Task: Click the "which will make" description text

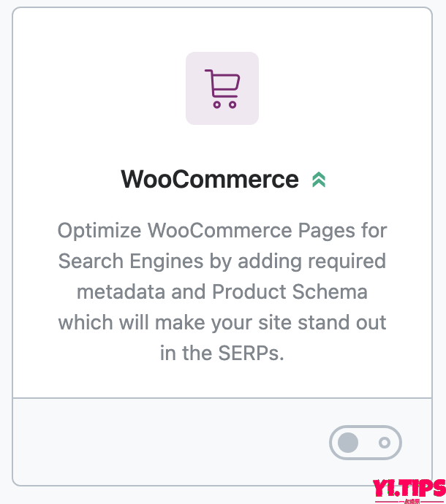Action: pyautogui.click(x=129, y=322)
